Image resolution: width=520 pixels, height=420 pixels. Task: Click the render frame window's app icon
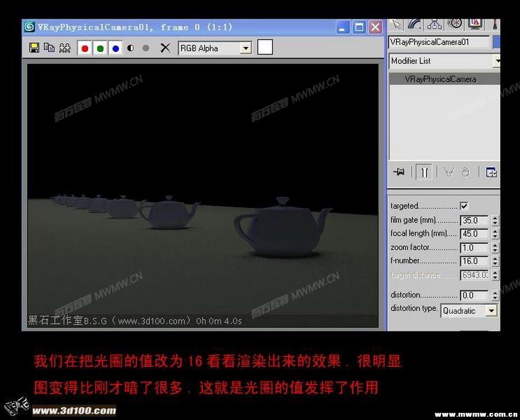tap(30, 27)
